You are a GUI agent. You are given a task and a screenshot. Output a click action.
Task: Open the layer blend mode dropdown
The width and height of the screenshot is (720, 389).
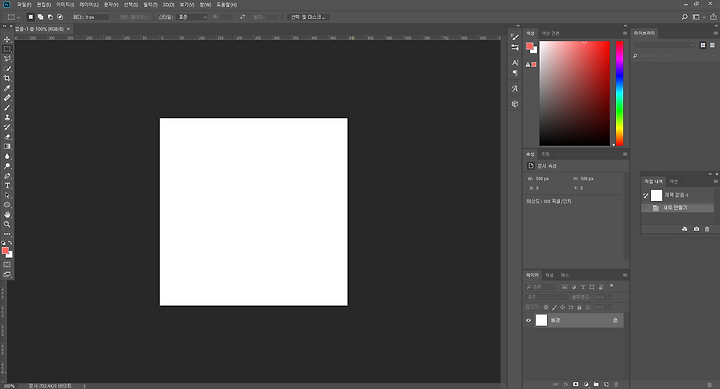tap(546, 297)
